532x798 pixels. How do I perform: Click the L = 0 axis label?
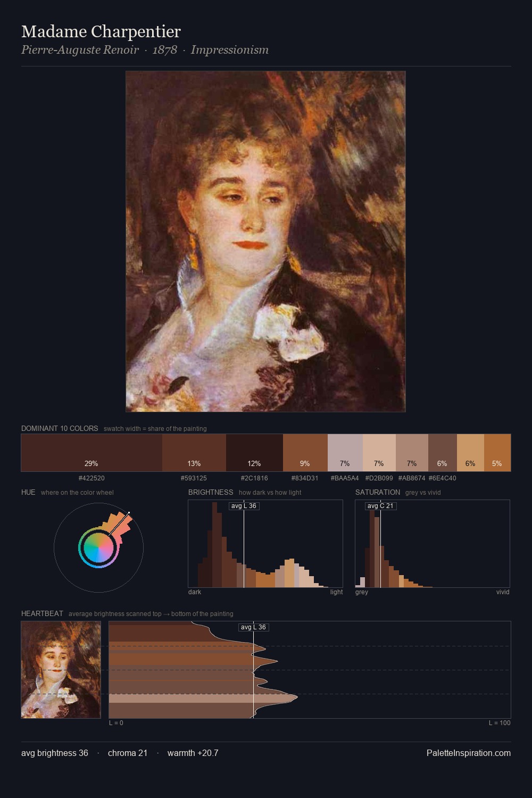pyautogui.click(x=116, y=723)
